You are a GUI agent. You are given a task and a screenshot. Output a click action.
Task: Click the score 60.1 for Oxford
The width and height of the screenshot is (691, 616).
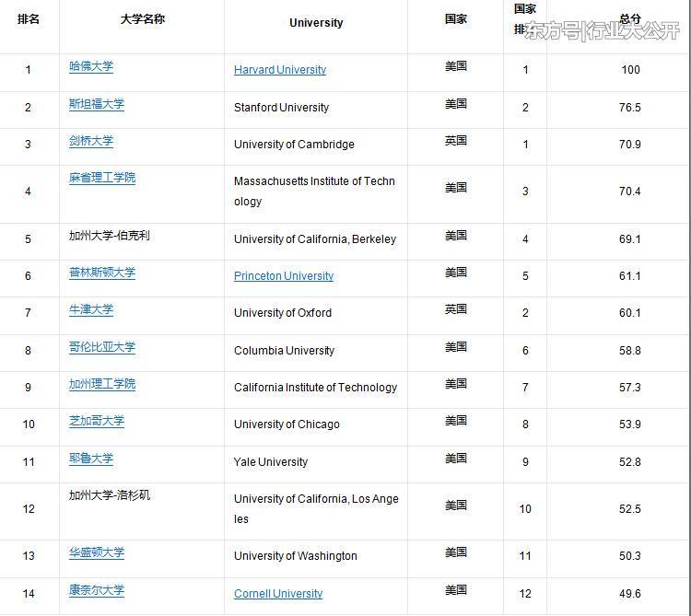pyautogui.click(x=630, y=313)
